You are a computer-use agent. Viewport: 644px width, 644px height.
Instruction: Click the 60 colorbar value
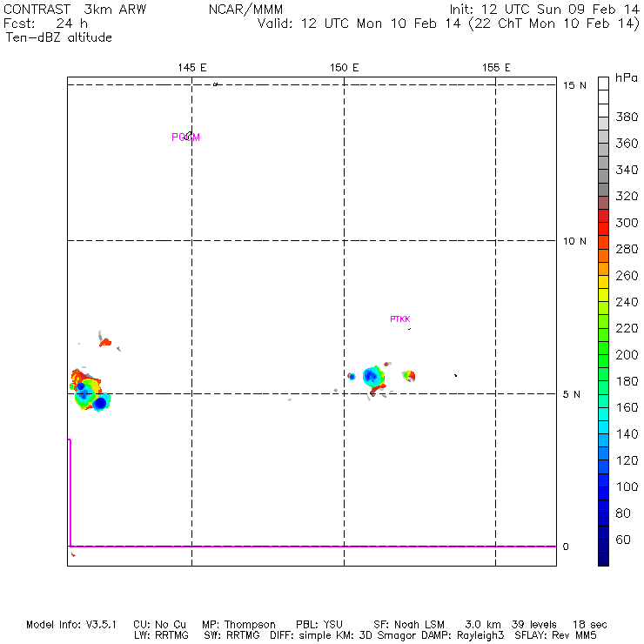[623, 540]
